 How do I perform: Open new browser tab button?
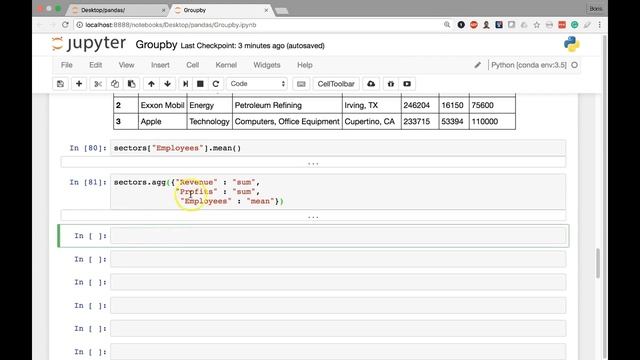point(282,11)
